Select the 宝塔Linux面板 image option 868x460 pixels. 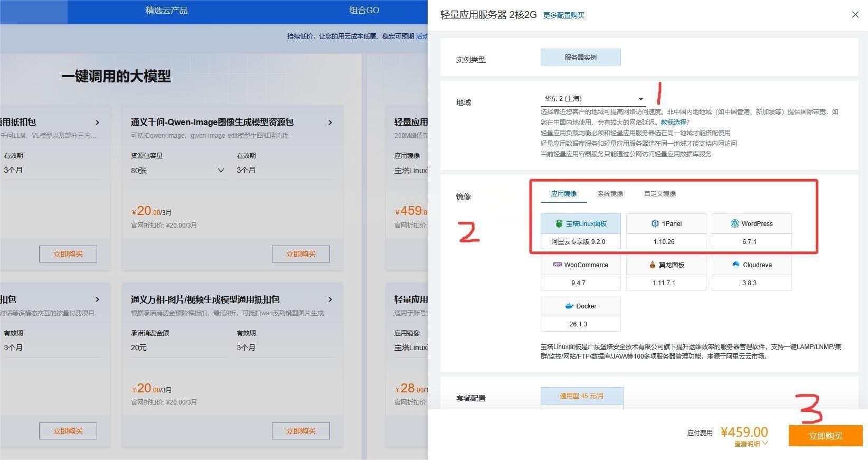(580, 231)
